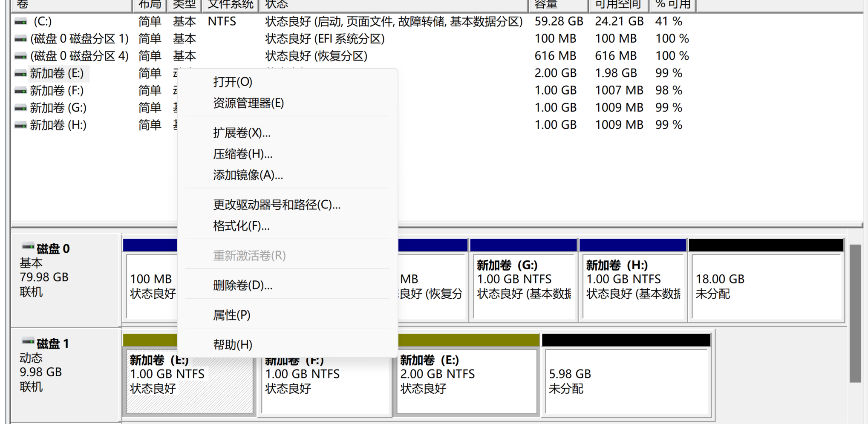Click the 616 MB capacity cell
Image resolution: width=868 pixels, height=424 pixels.
pos(555,56)
